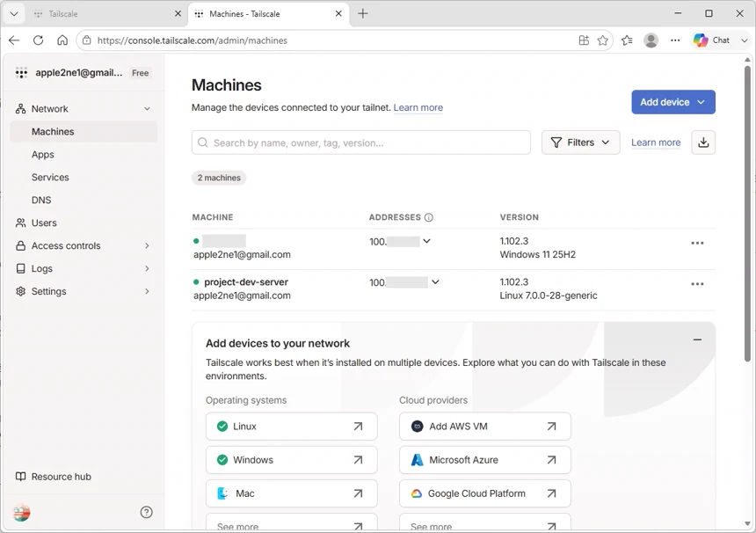This screenshot has width=756, height=533.
Task: Open the user avatar at sidebar bottom
Action: coord(21,512)
